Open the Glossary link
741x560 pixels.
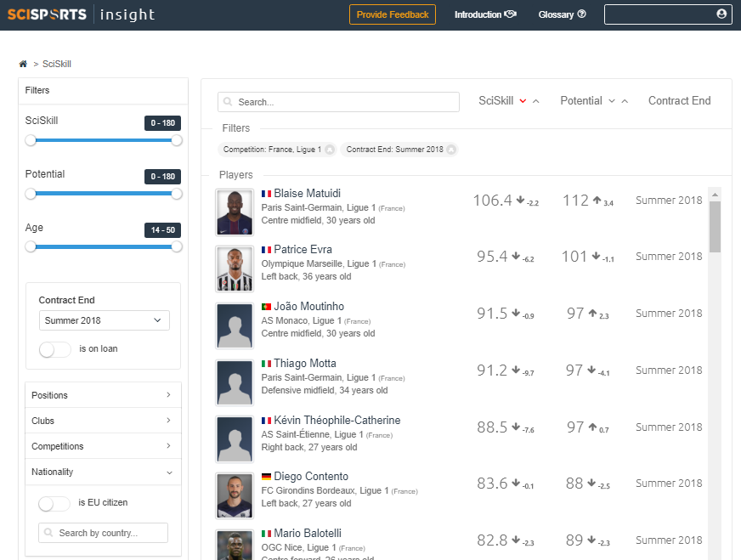click(563, 14)
